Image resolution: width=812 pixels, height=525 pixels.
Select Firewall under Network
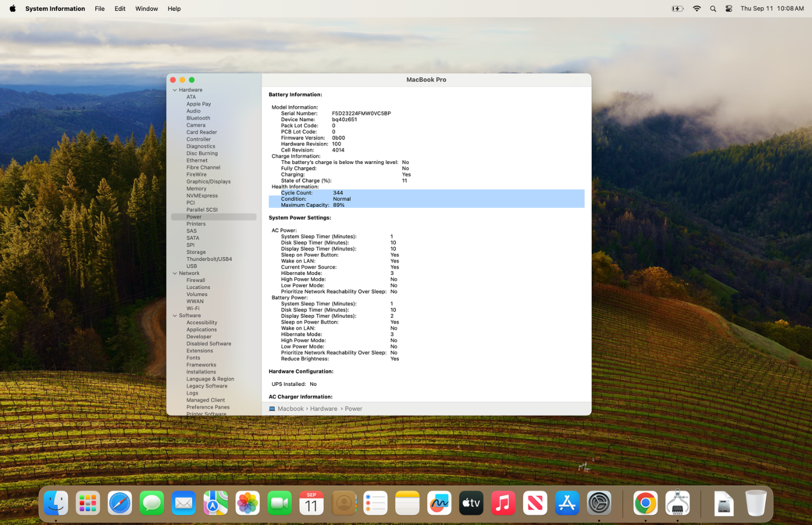195,280
